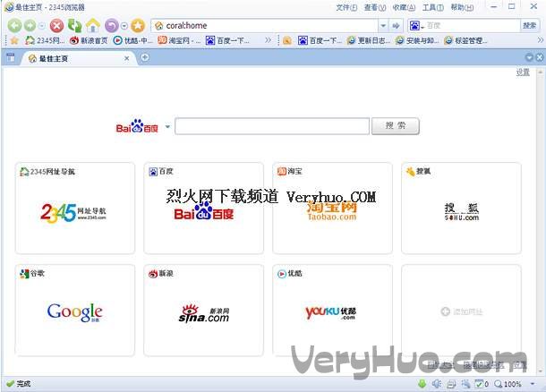546x392 pixels.
Task: Open the favorites star in toolbar
Action: coord(138,25)
